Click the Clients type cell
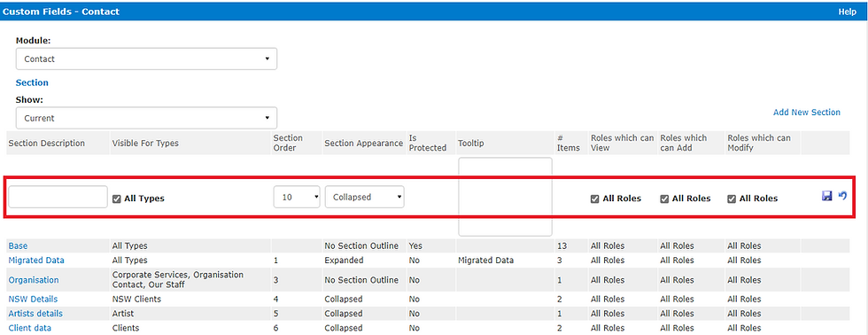Screen dimensions: 868x335 click(x=126, y=328)
